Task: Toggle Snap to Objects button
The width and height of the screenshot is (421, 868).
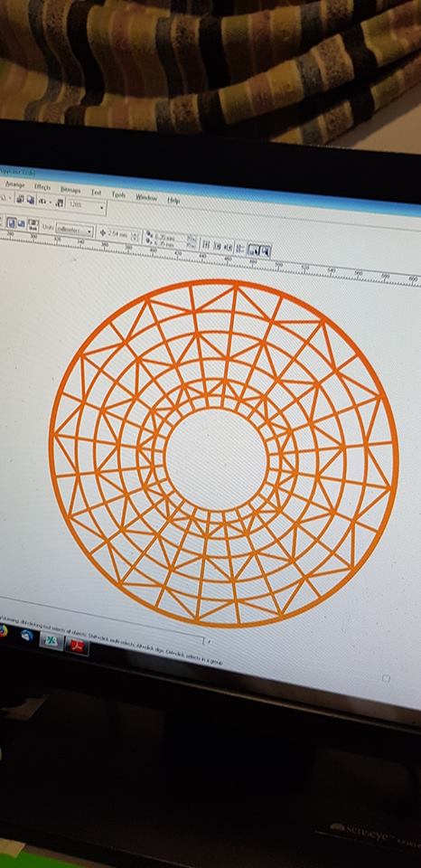Action: click(x=229, y=247)
